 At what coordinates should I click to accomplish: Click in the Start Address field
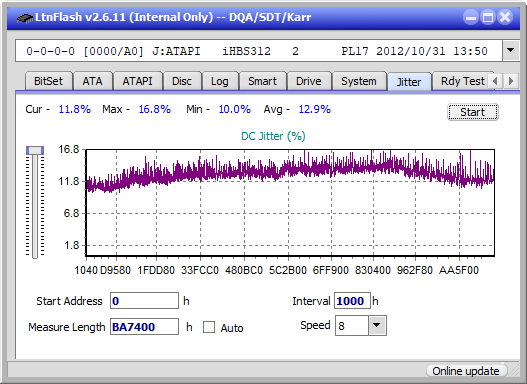(x=144, y=301)
